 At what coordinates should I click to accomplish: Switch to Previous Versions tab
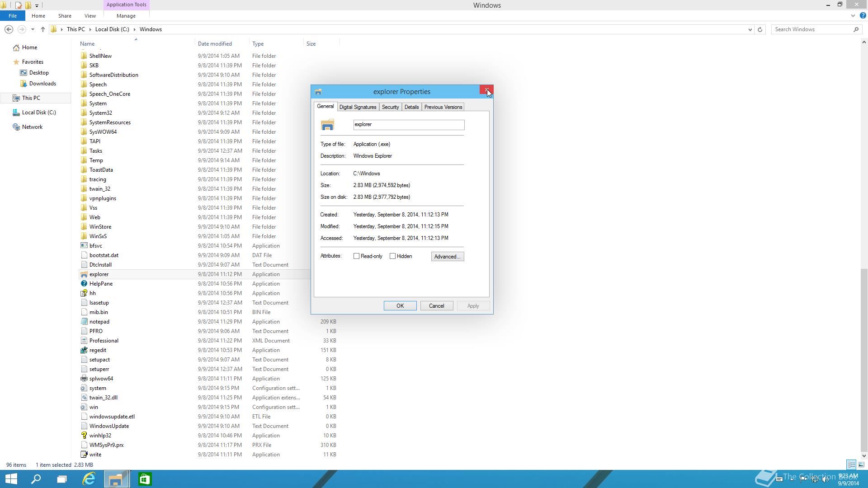coord(443,107)
